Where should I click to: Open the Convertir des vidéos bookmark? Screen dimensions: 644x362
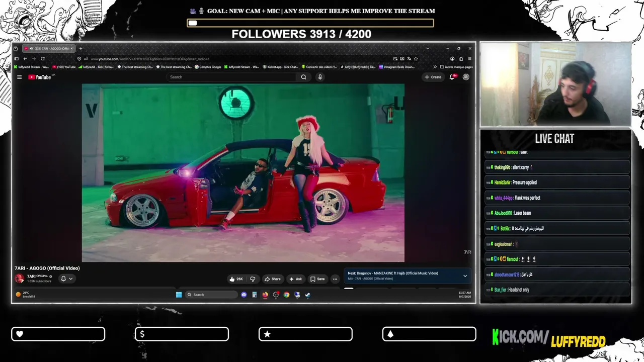point(319,67)
